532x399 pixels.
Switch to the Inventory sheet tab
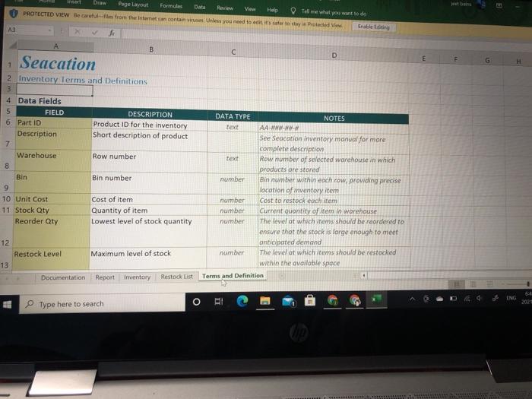[x=137, y=277]
